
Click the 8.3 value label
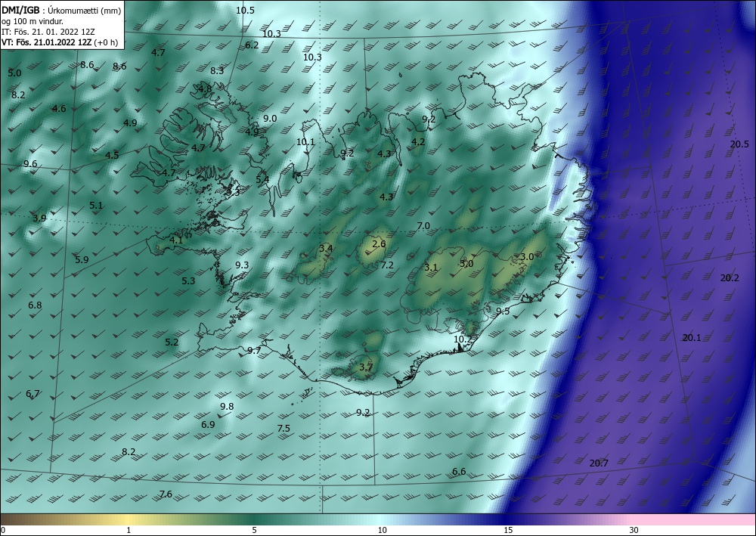pyautogui.click(x=217, y=71)
